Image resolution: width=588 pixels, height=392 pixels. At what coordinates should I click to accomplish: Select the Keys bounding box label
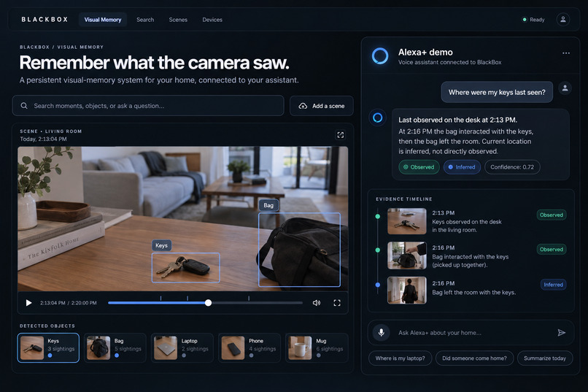[162, 245]
